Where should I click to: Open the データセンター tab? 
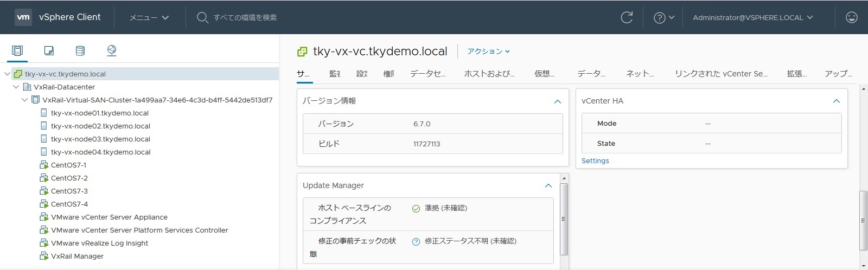pyautogui.click(x=427, y=74)
